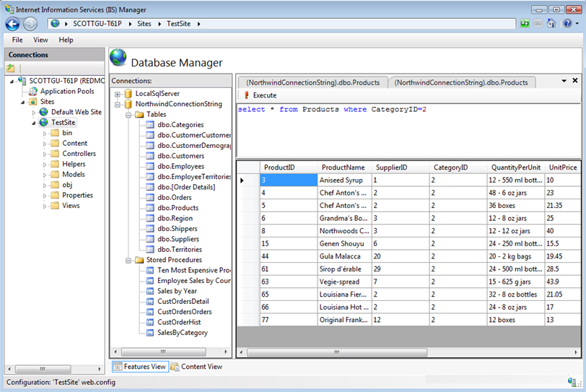Click the create connection icon under Connections header
This screenshot has height=392, width=586.
click(10, 68)
